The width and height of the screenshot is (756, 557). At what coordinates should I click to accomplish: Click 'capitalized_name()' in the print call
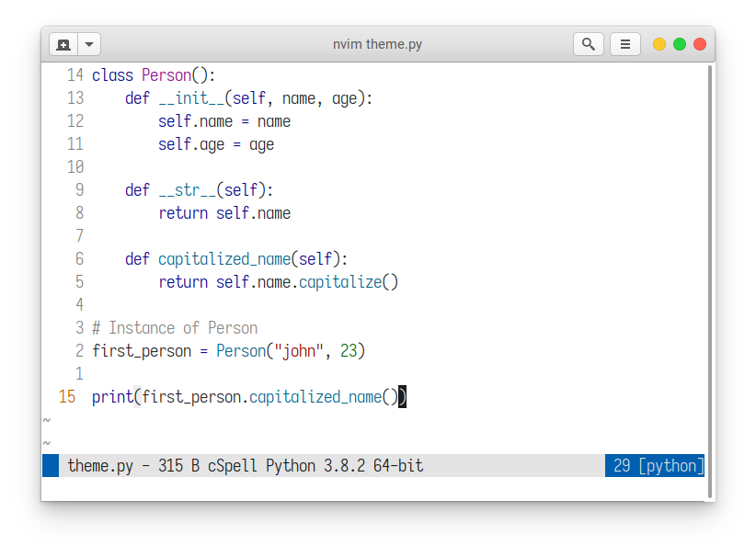coord(324,397)
